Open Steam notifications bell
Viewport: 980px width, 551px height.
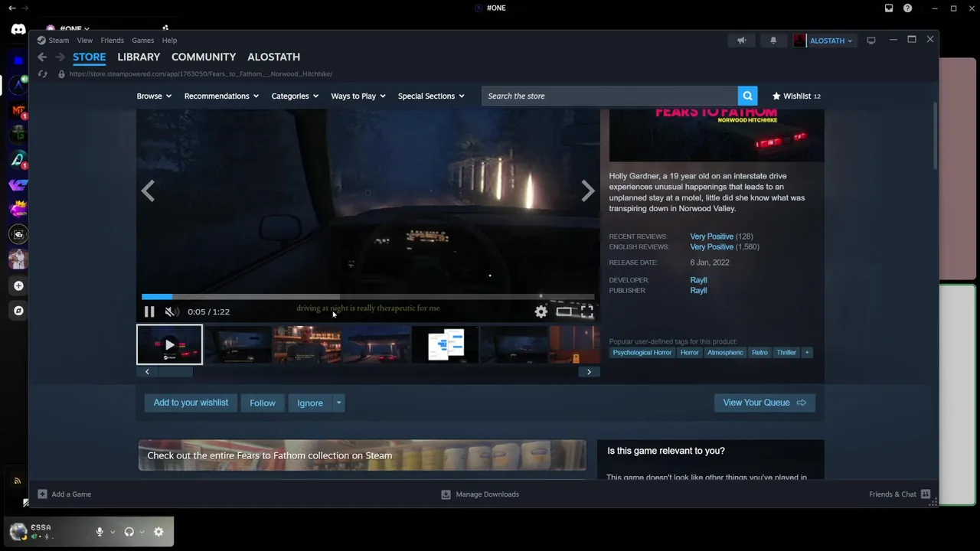coord(773,41)
